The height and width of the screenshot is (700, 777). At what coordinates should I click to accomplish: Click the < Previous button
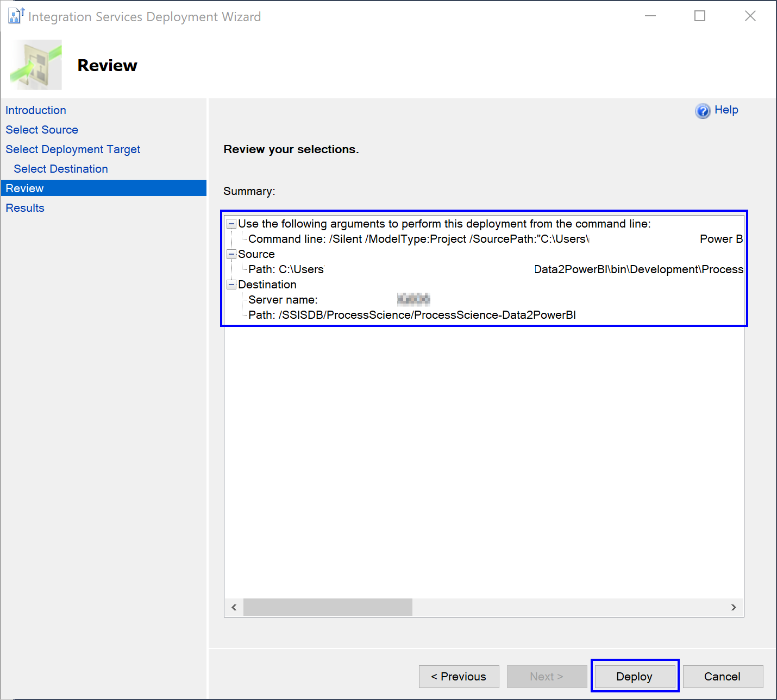click(459, 677)
